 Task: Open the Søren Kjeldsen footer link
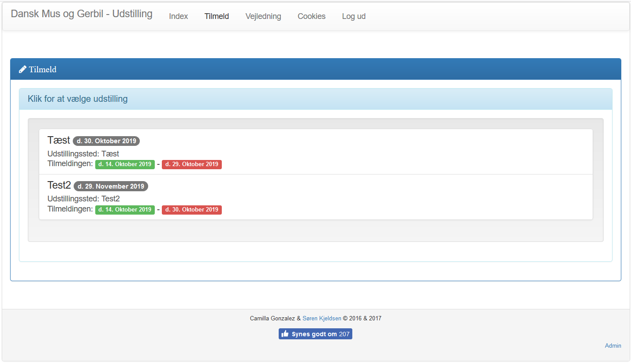tap(321, 318)
